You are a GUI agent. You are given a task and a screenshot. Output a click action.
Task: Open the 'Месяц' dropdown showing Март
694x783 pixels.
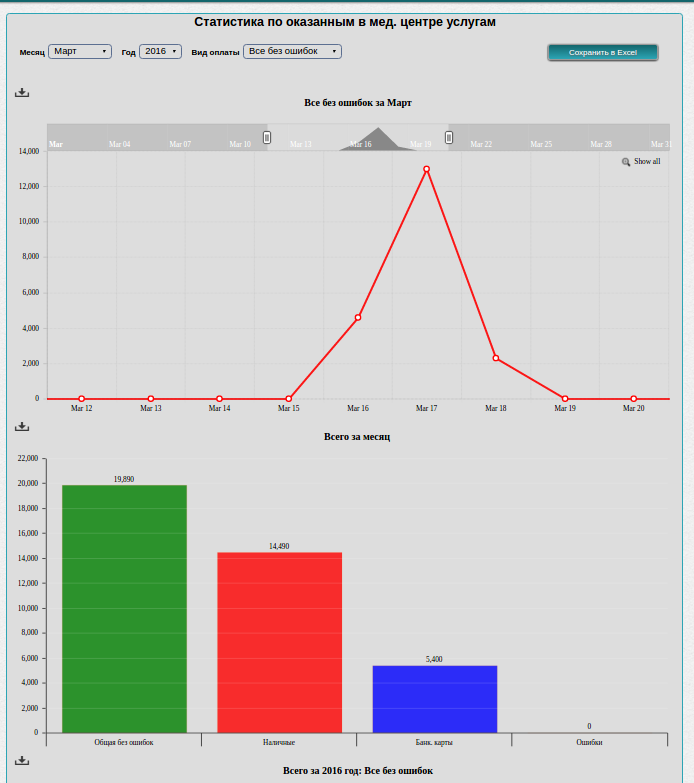79,51
